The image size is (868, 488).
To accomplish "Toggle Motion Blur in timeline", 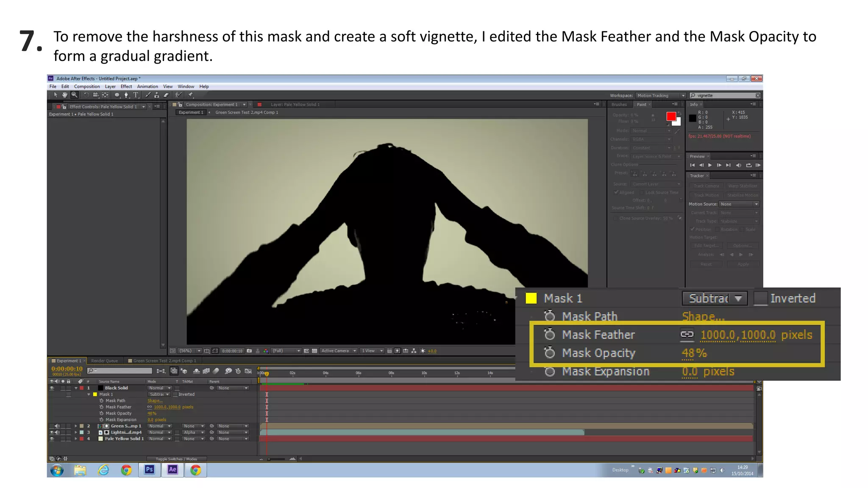I will coord(216,371).
